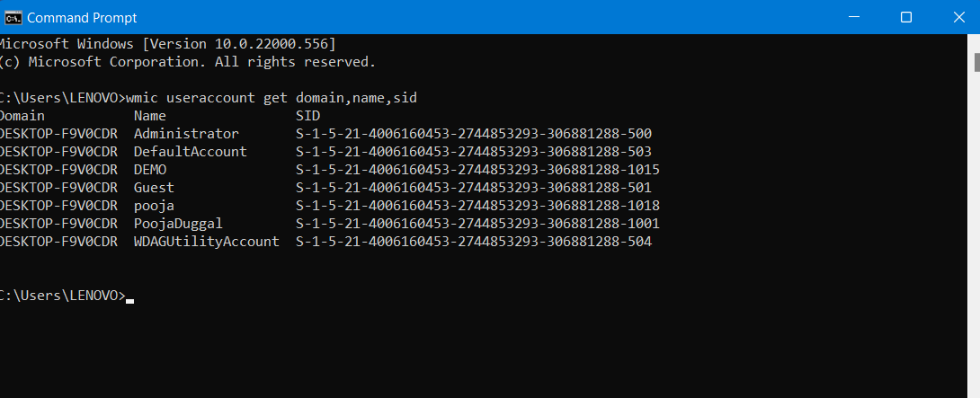Click the PoojaDuggal account name
Image resolution: width=980 pixels, height=398 pixels.
178,224
